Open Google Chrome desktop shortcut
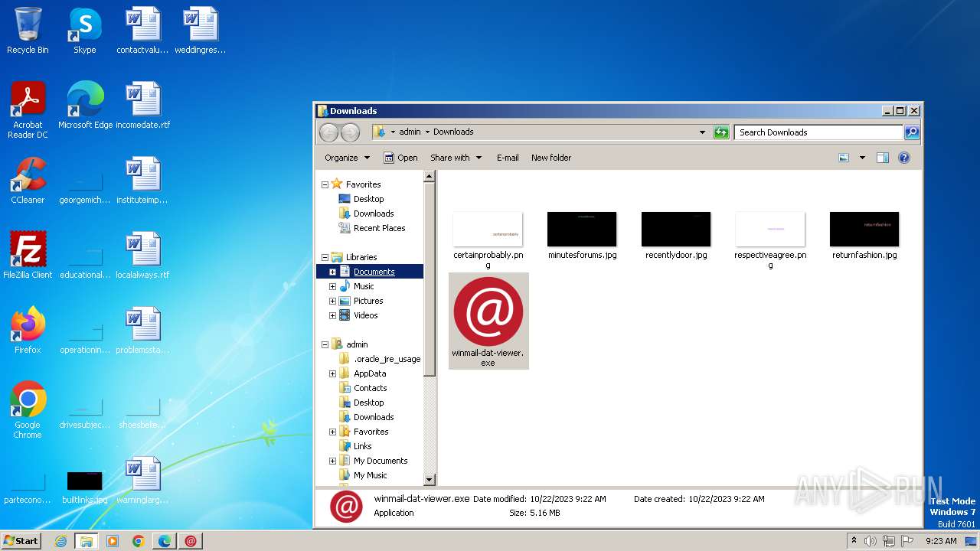Image resolution: width=980 pixels, height=551 pixels. pos(28,410)
